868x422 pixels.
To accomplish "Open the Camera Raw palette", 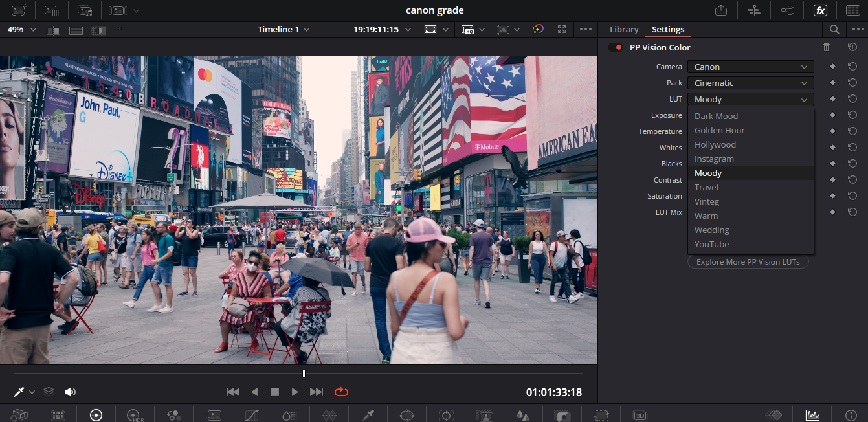I will 19,416.
